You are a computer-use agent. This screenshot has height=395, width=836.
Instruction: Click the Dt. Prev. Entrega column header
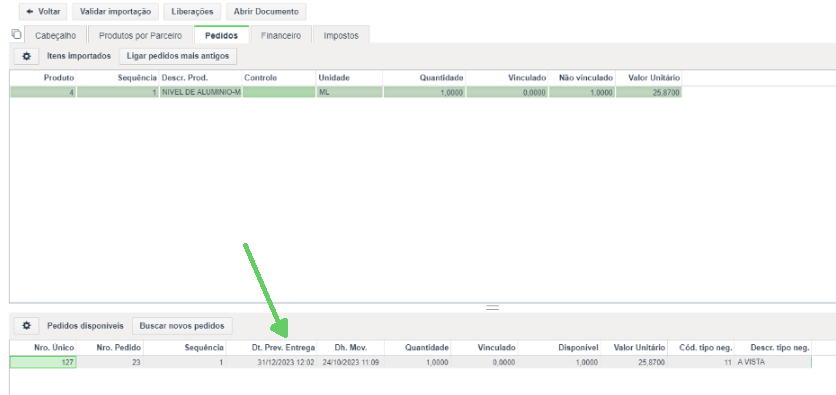tap(271, 348)
